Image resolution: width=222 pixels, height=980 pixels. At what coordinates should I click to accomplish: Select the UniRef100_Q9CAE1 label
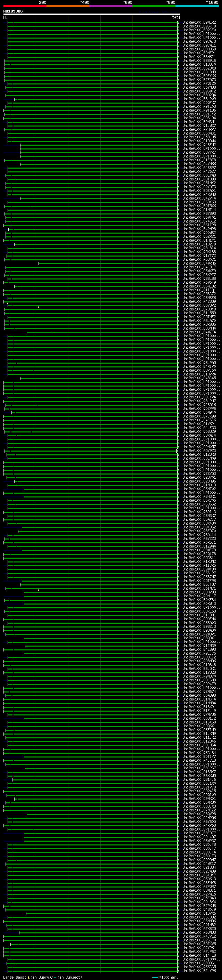coord(199,45)
